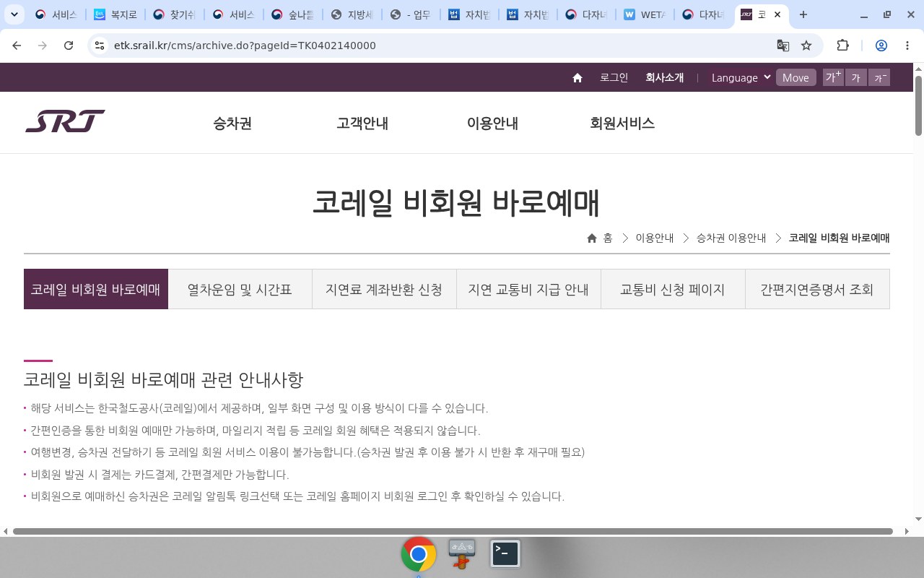Open Chrome profile icon
The width and height of the screenshot is (924, 578).
(x=881, y=46)
